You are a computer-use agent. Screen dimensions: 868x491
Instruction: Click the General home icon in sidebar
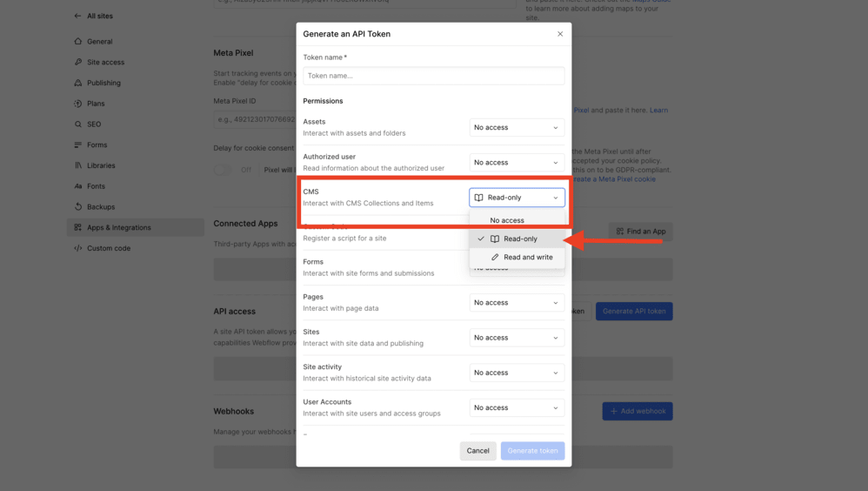coord(78,42)
